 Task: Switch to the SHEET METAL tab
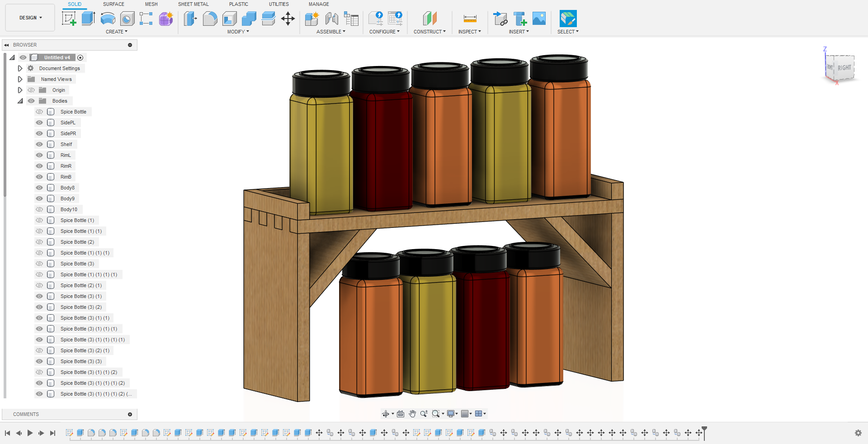pos(193,4)
